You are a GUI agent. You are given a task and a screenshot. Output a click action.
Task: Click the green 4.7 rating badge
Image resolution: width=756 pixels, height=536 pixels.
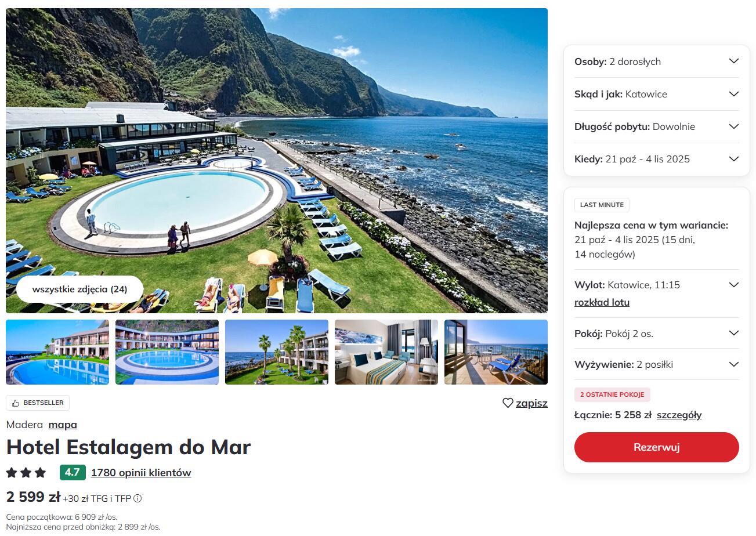click(x=73, y=472)
